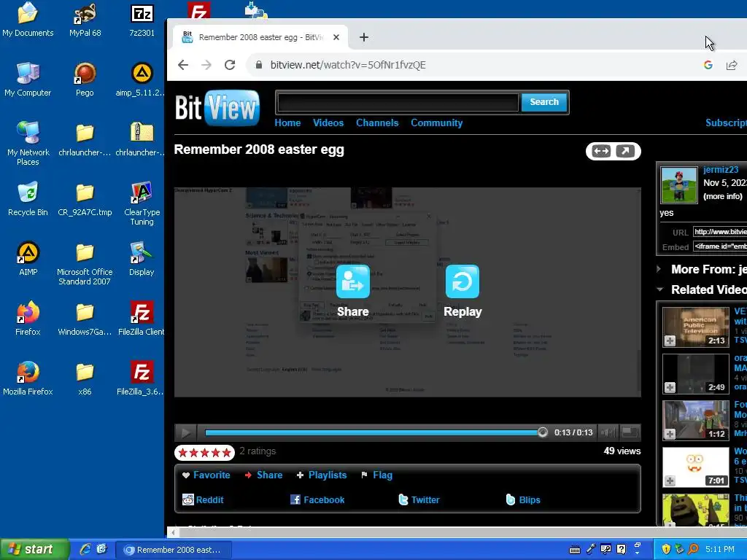
Task: Collapse the Related Videos section
Action: (x=659, y=289)
